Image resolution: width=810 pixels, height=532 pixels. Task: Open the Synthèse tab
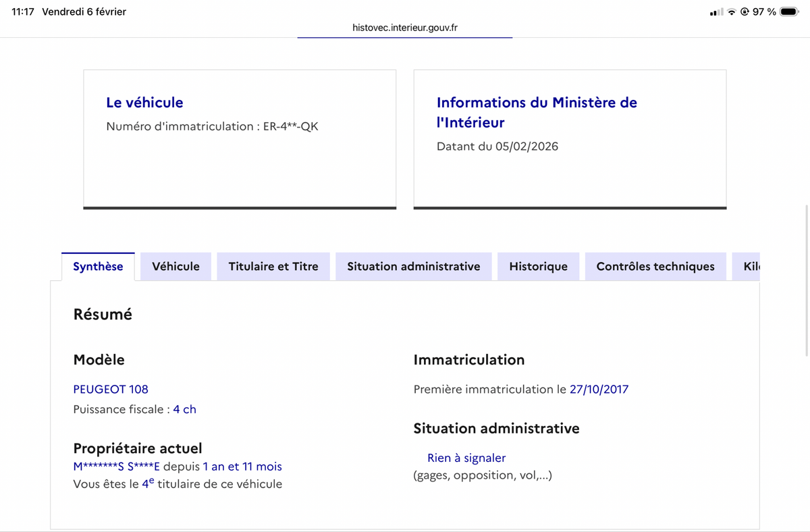pos(98,266)
